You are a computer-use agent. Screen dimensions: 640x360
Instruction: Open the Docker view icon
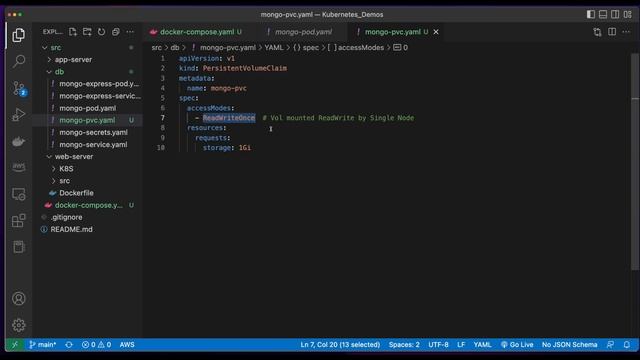(x=18, y=141)
